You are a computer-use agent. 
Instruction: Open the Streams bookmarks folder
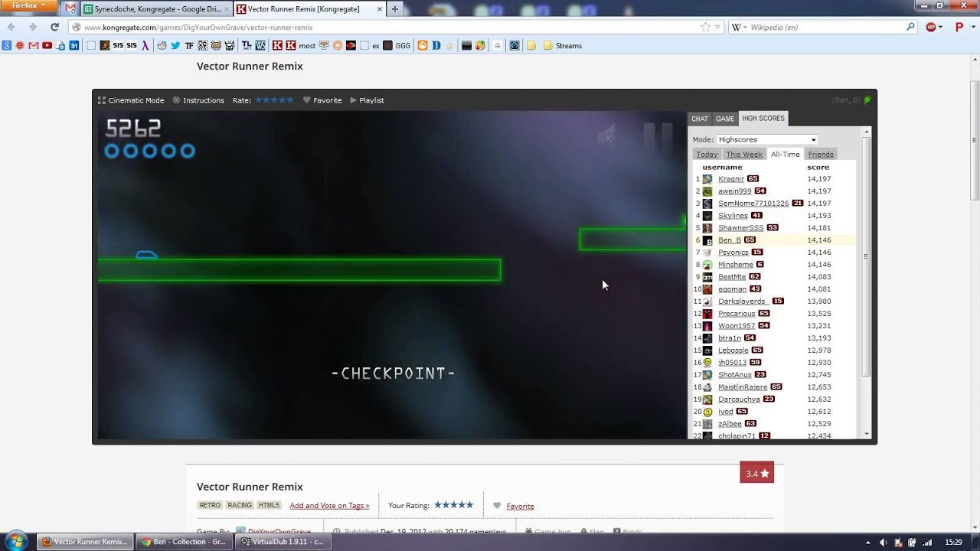pos(563,46)
